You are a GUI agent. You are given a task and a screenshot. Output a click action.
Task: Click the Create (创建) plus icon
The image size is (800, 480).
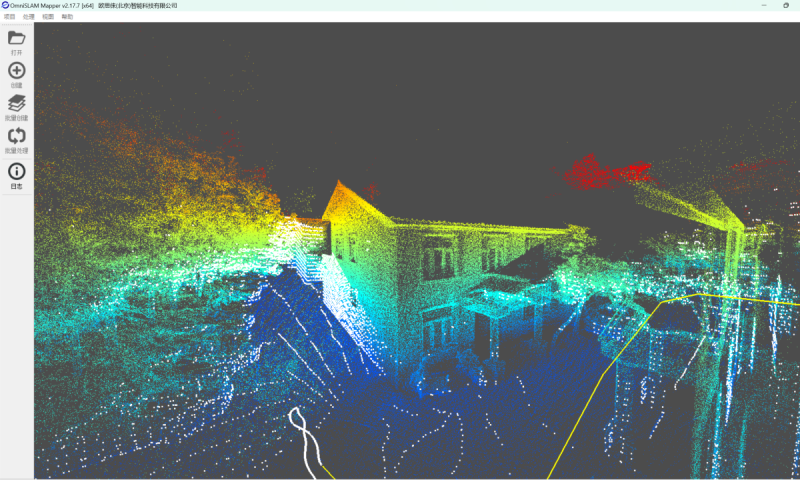click(16, 70)
